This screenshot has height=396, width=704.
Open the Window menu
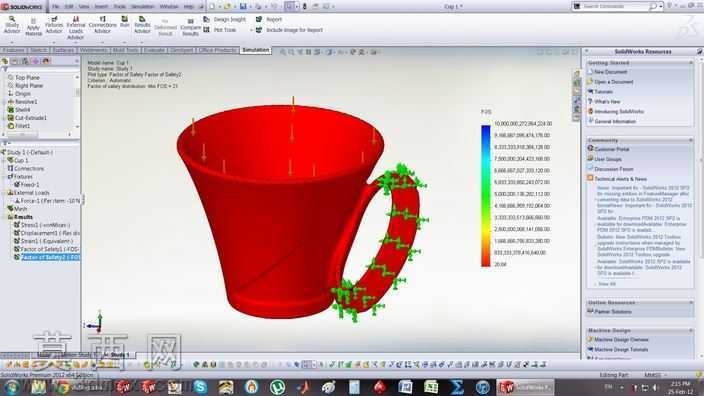coord(169,7)
